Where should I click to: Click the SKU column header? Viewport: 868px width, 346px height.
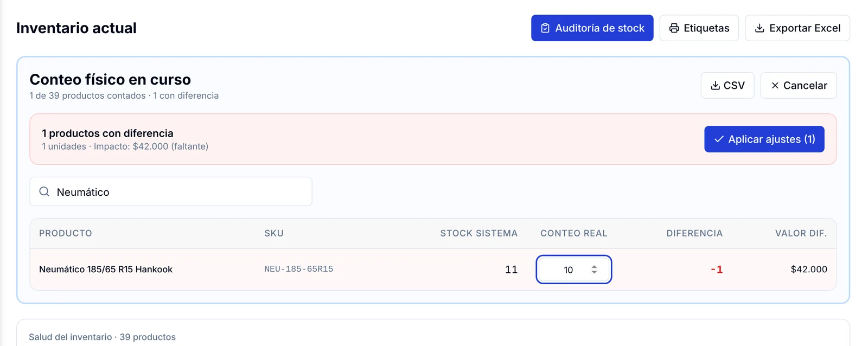tap(274, 233)
